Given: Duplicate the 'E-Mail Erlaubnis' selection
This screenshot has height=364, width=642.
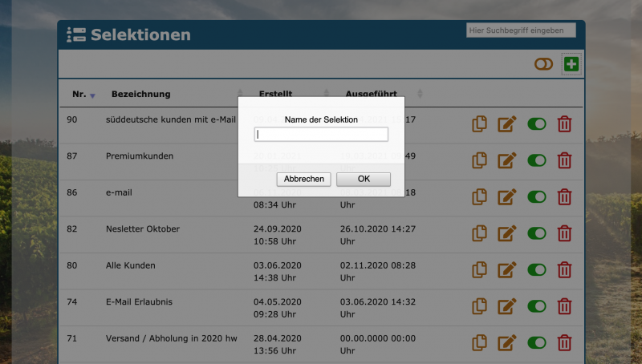Looking at the screenshot, I should pos(479,306).
